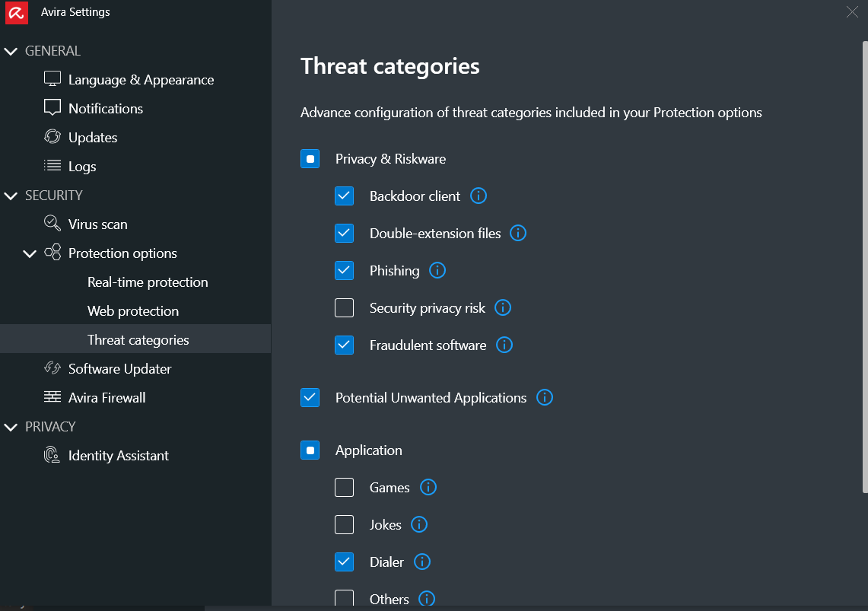This screenshot has height=611, width=868.
Task: Show info for Potential Unwanted Applications
Action: coord(545,397)
